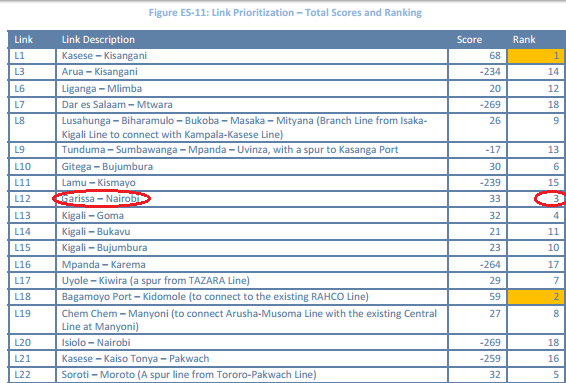
Task: Click score value -239 in Lamu – Kismayo row
Action: pyautogui.click(x=490, y=183)
